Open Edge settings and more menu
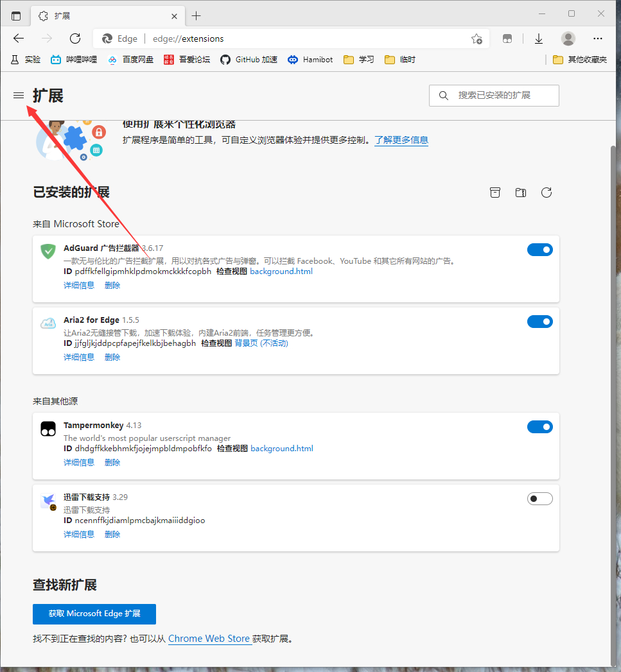The image size is (621, 672). pos(598,39)
